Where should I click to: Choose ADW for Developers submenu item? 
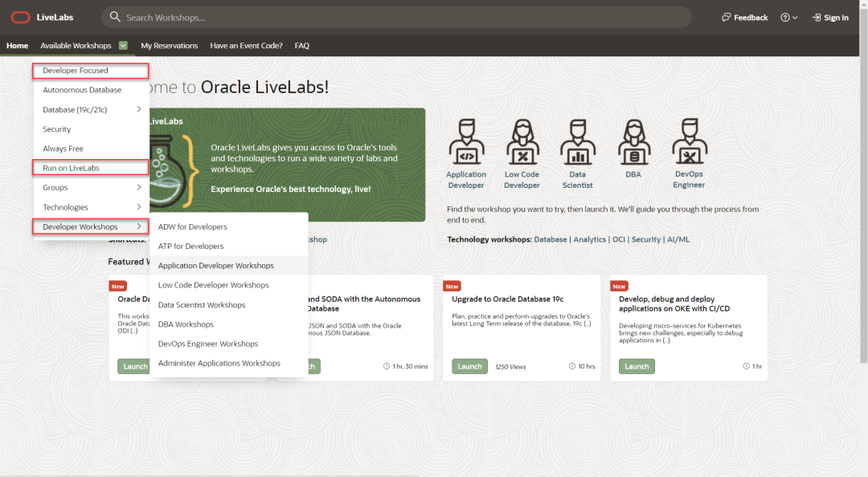[x=228, y=226]
